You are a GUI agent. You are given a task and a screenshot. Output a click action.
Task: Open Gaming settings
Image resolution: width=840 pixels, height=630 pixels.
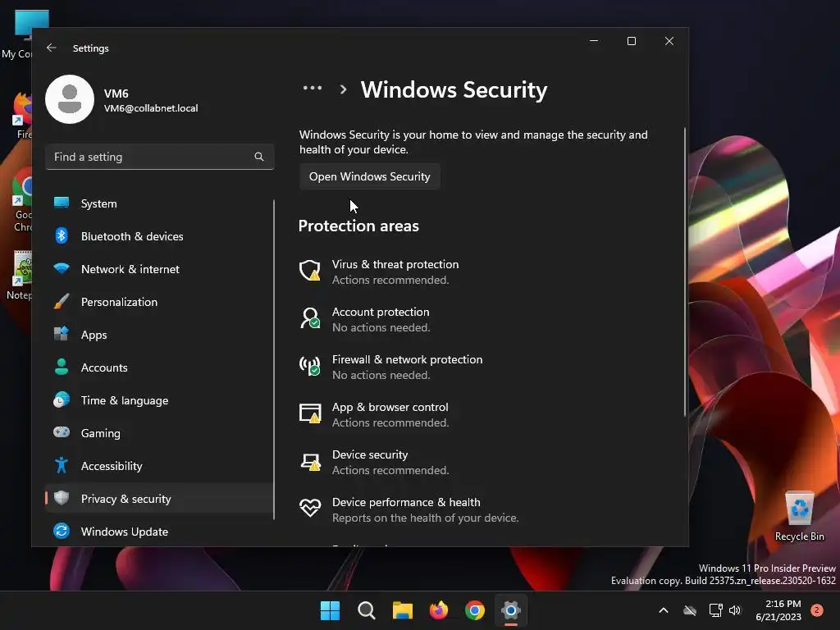pos(160,432)
